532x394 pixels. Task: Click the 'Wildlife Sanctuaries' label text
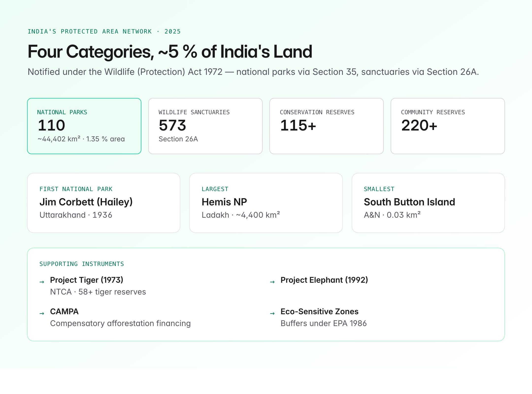(x=194, y=112)
